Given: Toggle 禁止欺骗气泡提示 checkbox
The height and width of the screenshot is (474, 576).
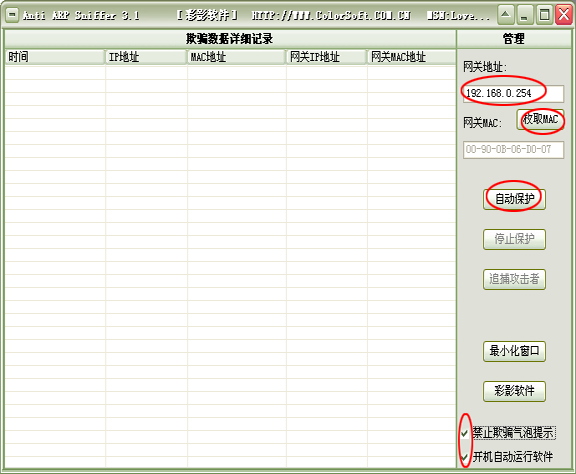Looking at the screenshot, I should click(x=465, y=434).
